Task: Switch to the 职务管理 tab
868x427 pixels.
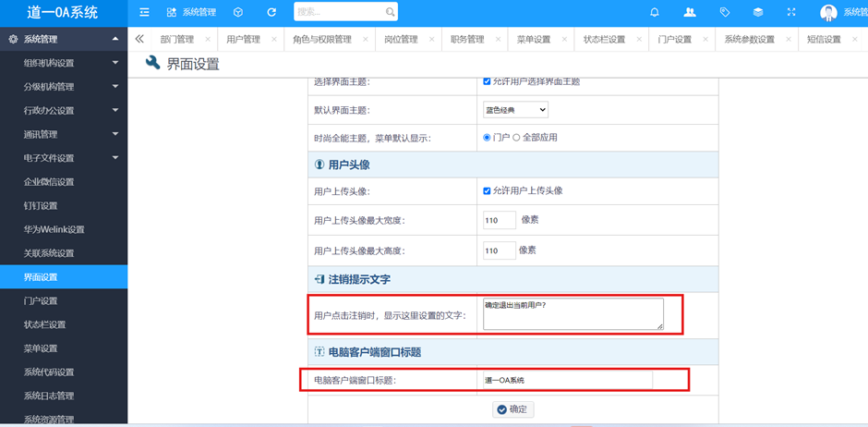Action: pyautogui.click(x=467, y=40)
